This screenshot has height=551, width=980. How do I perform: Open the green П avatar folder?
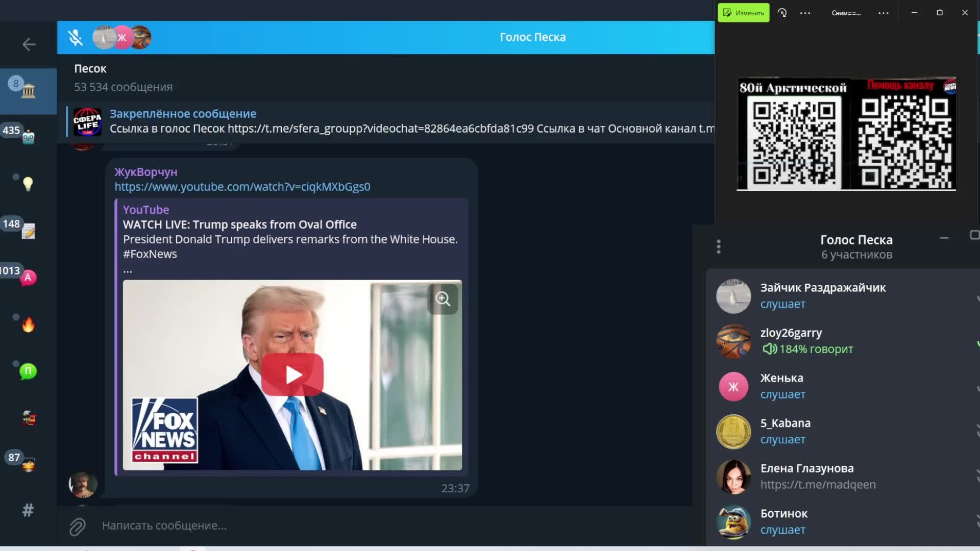[28, 371]
